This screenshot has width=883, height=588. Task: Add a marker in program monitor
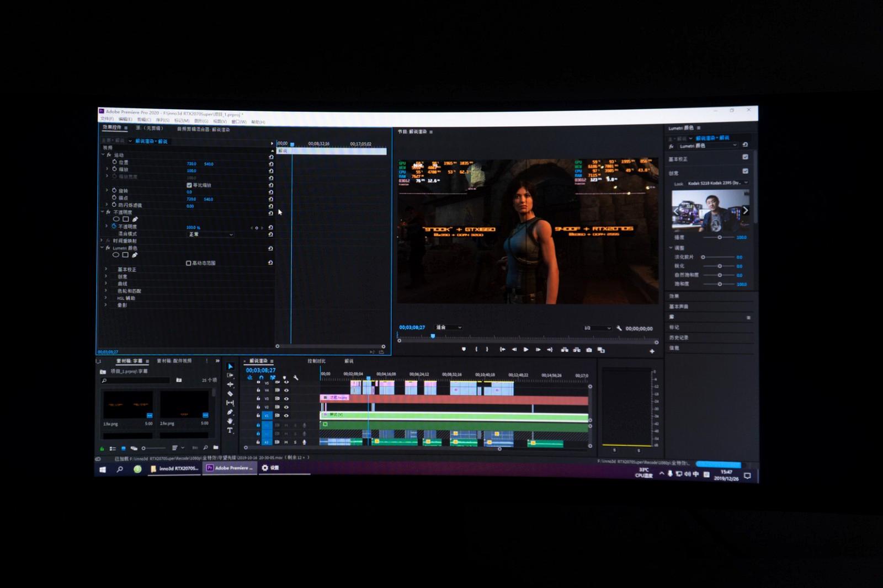pos(464,349)
